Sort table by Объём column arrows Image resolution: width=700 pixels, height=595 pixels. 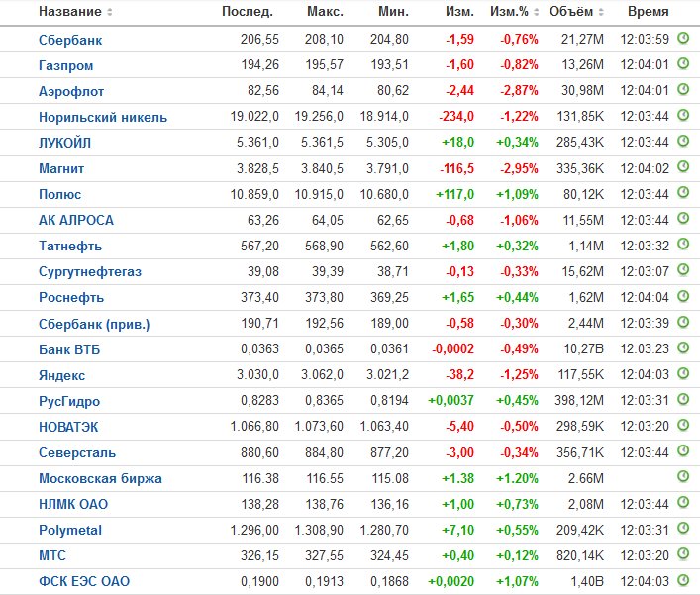(601, 12)
